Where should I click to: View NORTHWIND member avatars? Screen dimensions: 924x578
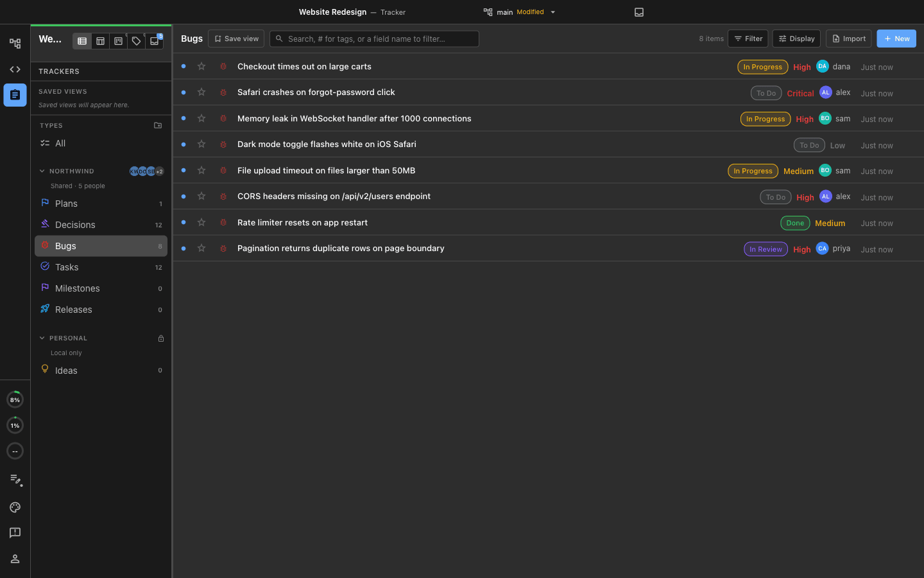click(146, 171)
